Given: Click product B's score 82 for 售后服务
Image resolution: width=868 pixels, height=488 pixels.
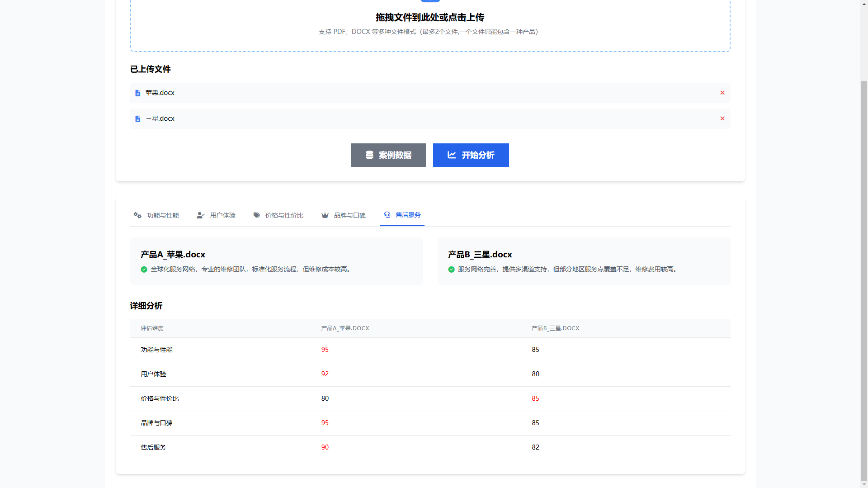Looking at the screenshot, I should pos(536,447).
